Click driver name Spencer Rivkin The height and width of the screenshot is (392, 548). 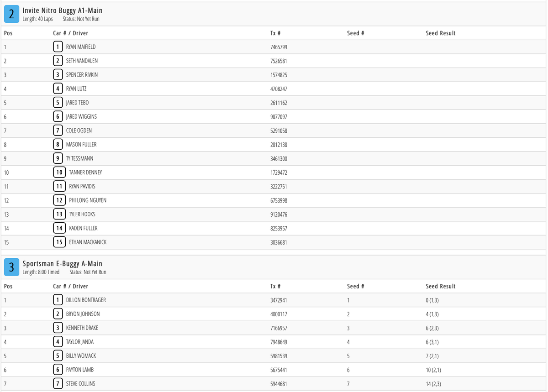(x=82, y=75)
